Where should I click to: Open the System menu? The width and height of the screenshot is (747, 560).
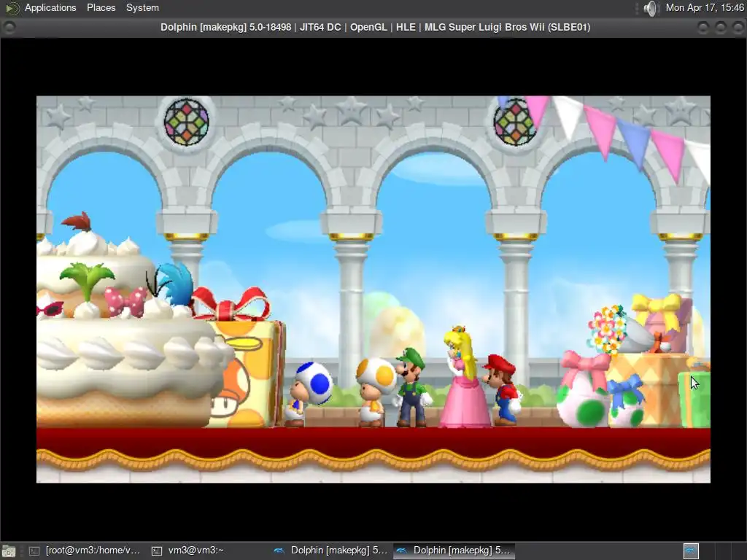(142, 7)
